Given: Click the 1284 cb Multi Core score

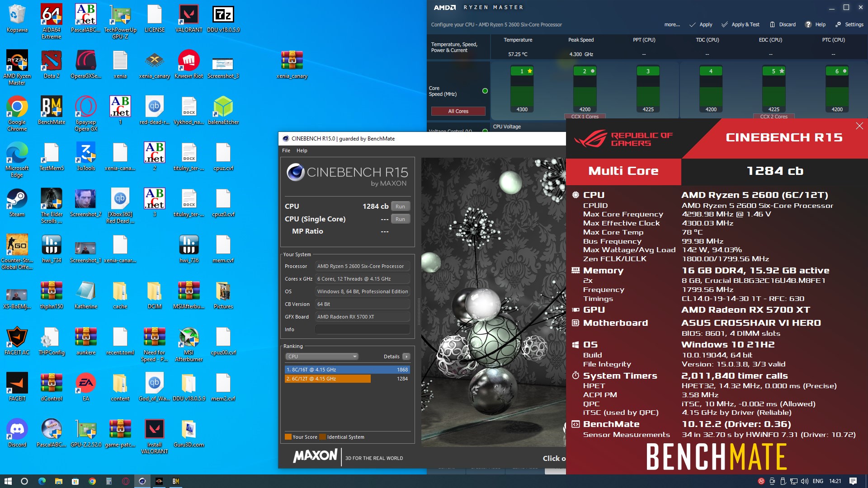Looking at the screenshot, I should coord(775,171).
